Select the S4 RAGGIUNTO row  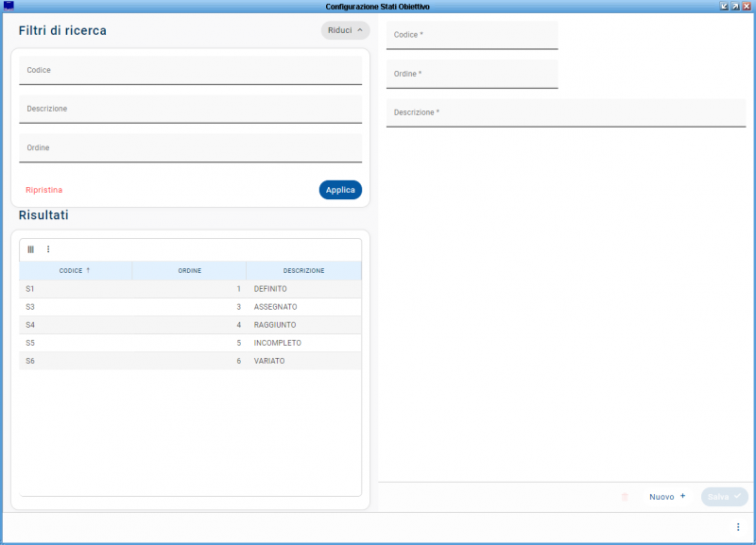point(189,325)
